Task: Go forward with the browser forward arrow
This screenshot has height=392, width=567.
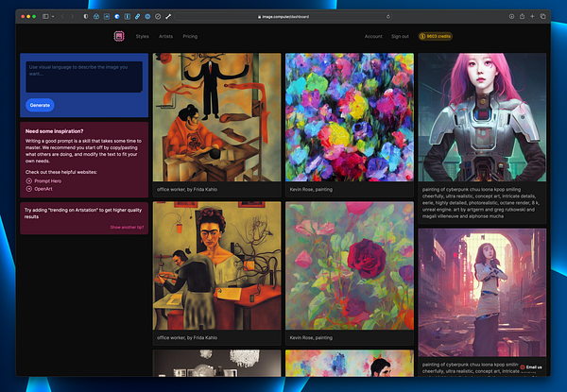Action: pos(72,17)
